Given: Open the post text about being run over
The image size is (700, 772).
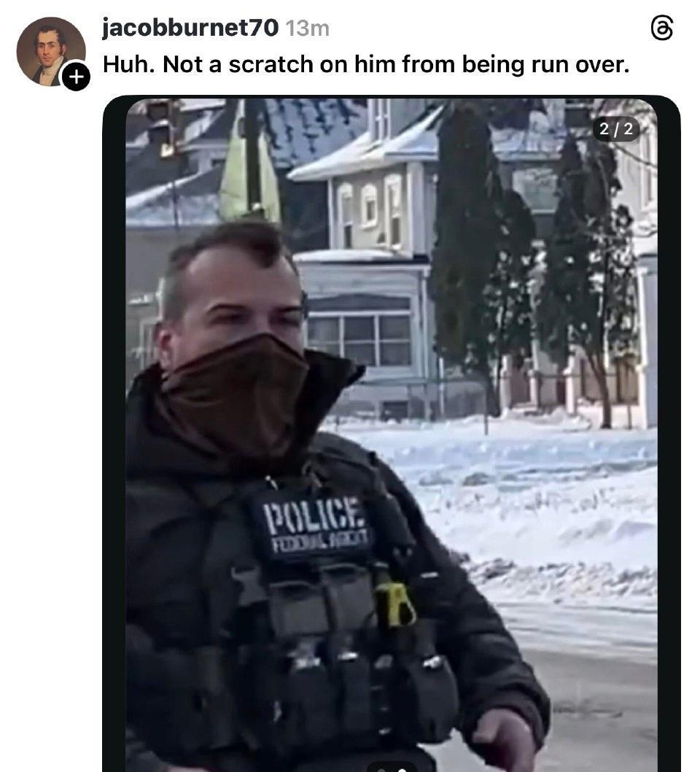Looking at the screenshot, I should coord(366,64).
